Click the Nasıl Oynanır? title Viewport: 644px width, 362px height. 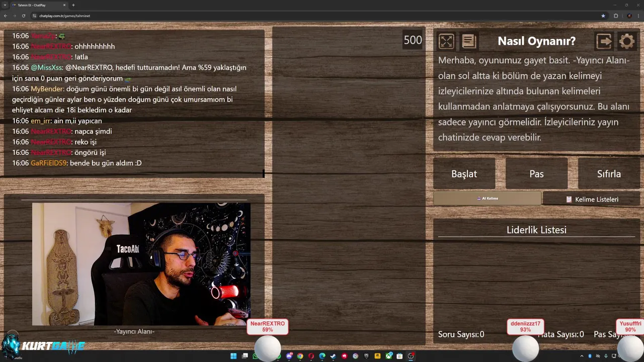tap(536, 41)
